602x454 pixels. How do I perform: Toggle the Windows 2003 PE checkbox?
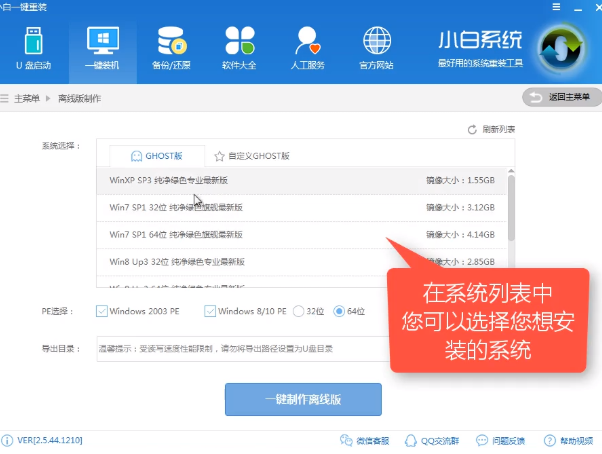click(102, 311)
